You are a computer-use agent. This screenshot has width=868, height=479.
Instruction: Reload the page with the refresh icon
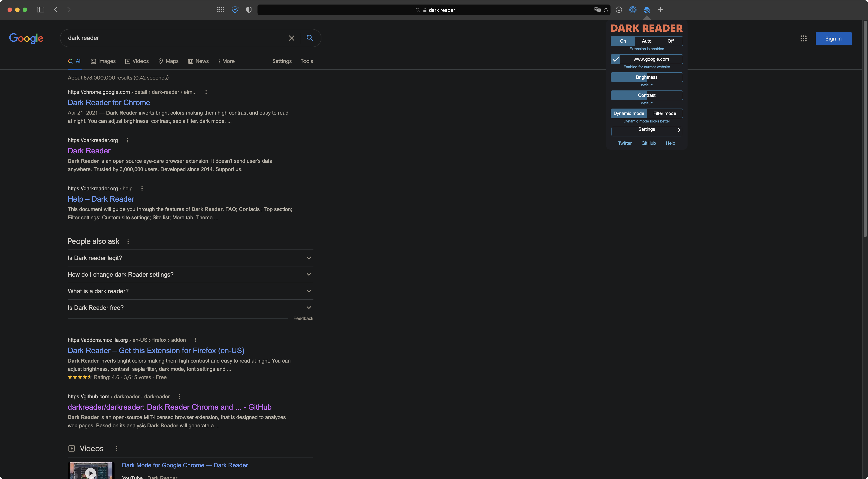click(x=606, y=10)
